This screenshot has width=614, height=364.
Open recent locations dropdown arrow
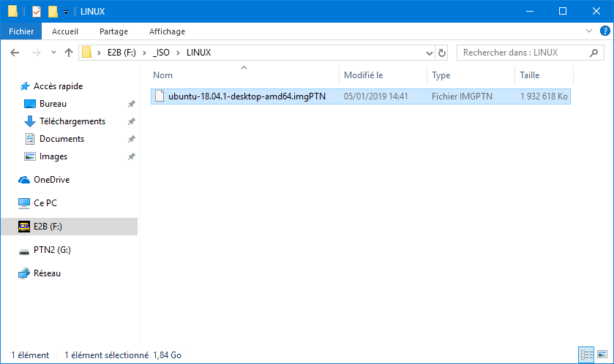pyautogui.click(x=53, y=53)
